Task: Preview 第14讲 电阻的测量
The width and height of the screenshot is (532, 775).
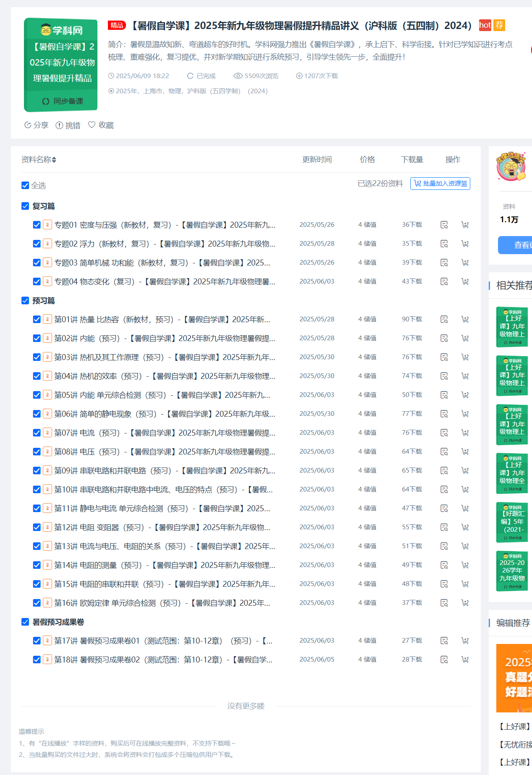Action: [444, 565]
